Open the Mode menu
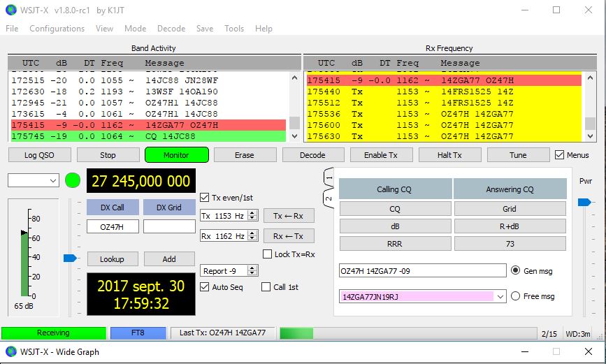Image resolution: width=606 pixels, height=364 pixels. coord(136,29)
